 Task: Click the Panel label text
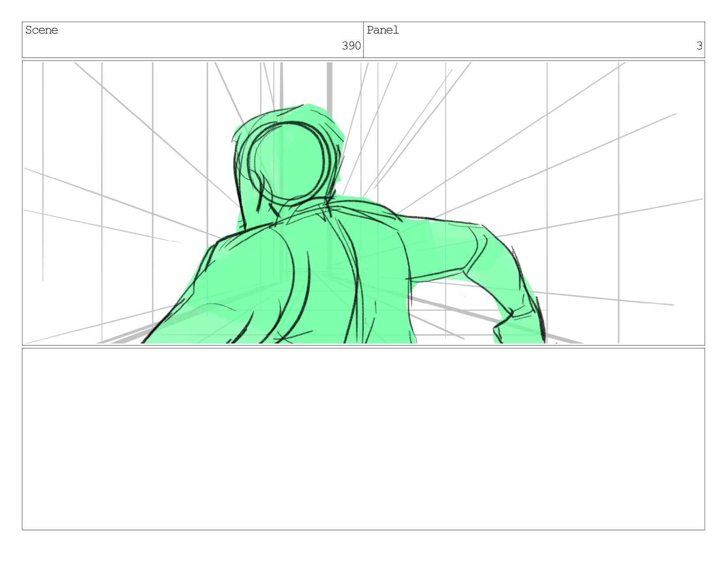tap(383, 30)
